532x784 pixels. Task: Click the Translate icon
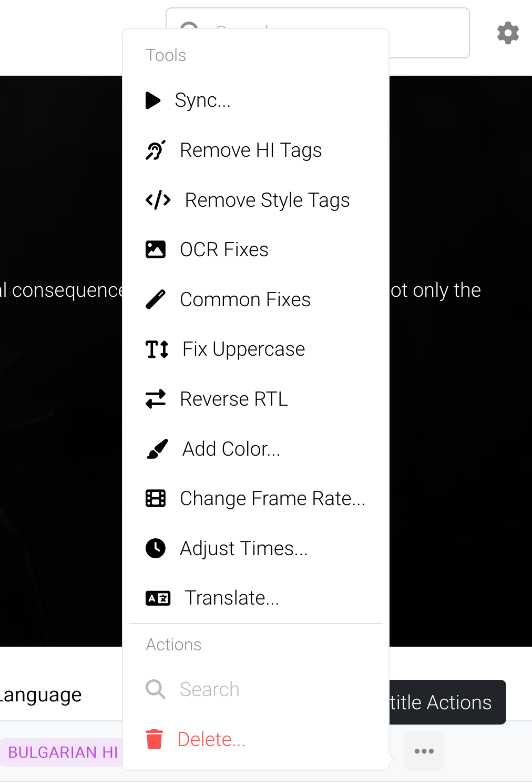coord(157,598)
